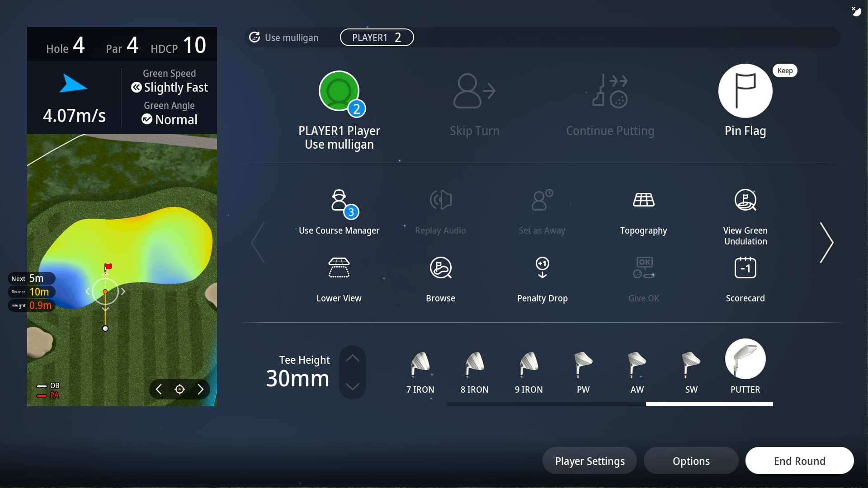Open View Green Undulation

[x=745, y=200]
